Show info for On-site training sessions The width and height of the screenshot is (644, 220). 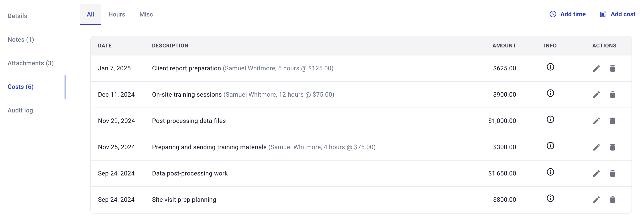click(550, 93)
